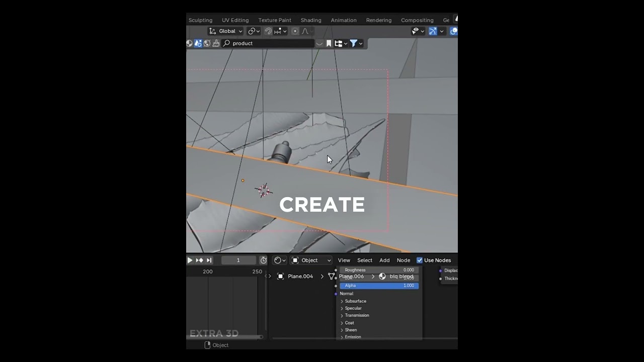Open the node editor Select menu
This screenshot has width=644, height=362.
[365, 260]
